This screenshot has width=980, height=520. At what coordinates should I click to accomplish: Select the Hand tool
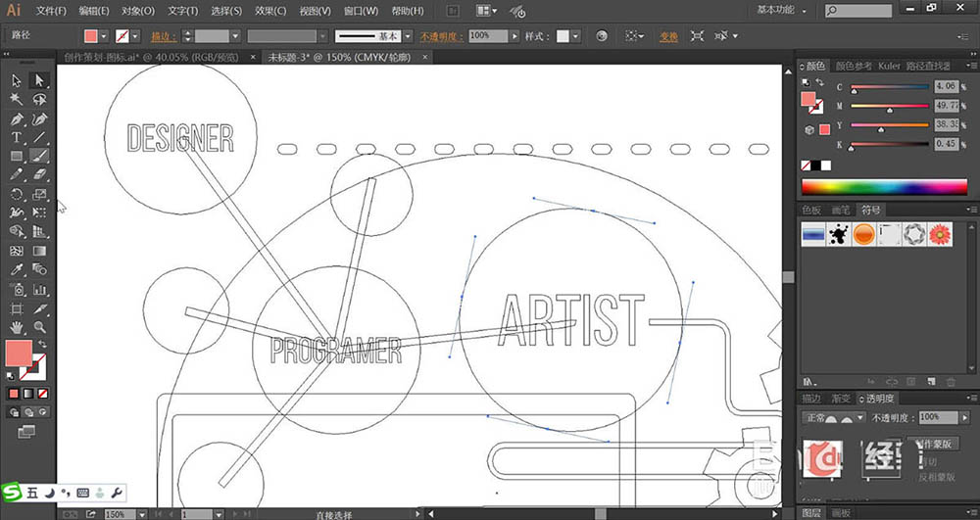(x=17, y=326)
